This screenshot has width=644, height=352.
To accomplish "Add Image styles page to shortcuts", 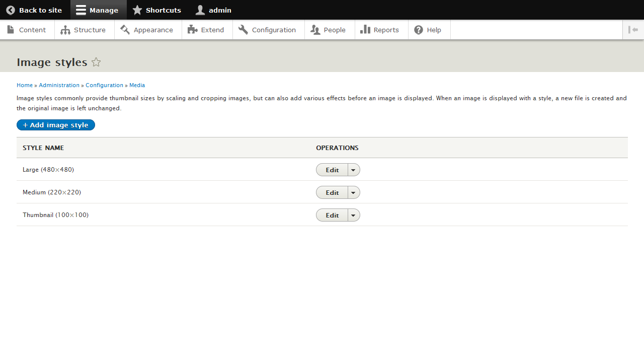I will coord(96,62).
